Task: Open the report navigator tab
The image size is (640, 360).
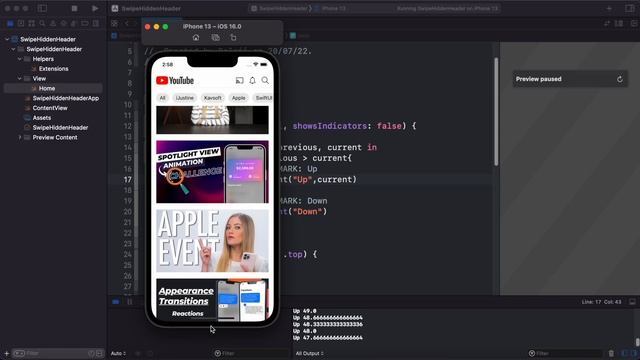Action: pyautogui.click(x=96, y=24)
